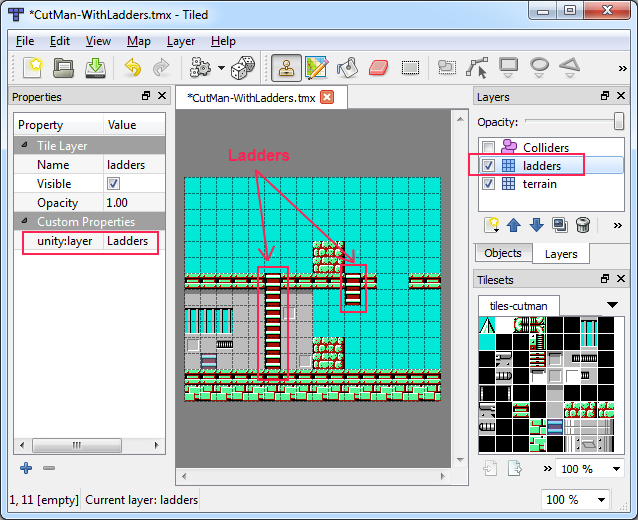Close the Properties panel
The width and height of the screenshot is (638, 520).
pyautogui.click(x=162, y=96)
